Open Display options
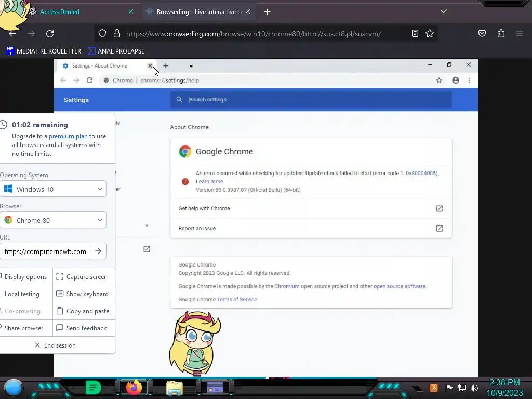This screenshot has width=532, height=399. (x=26, y=277)
